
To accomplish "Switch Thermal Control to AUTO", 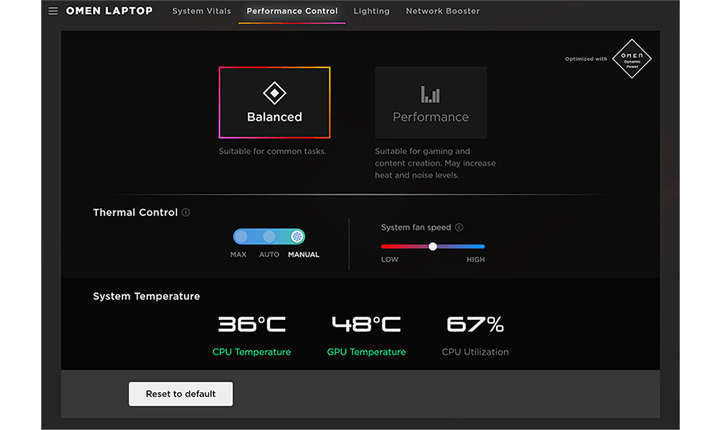I will (269, 237).
